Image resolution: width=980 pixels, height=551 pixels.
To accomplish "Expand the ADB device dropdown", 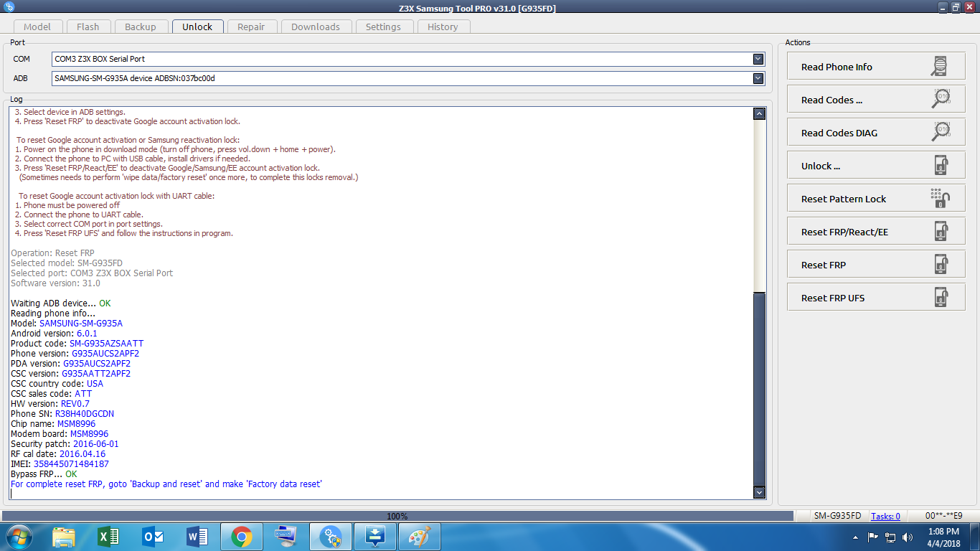I will pos(758,78).
